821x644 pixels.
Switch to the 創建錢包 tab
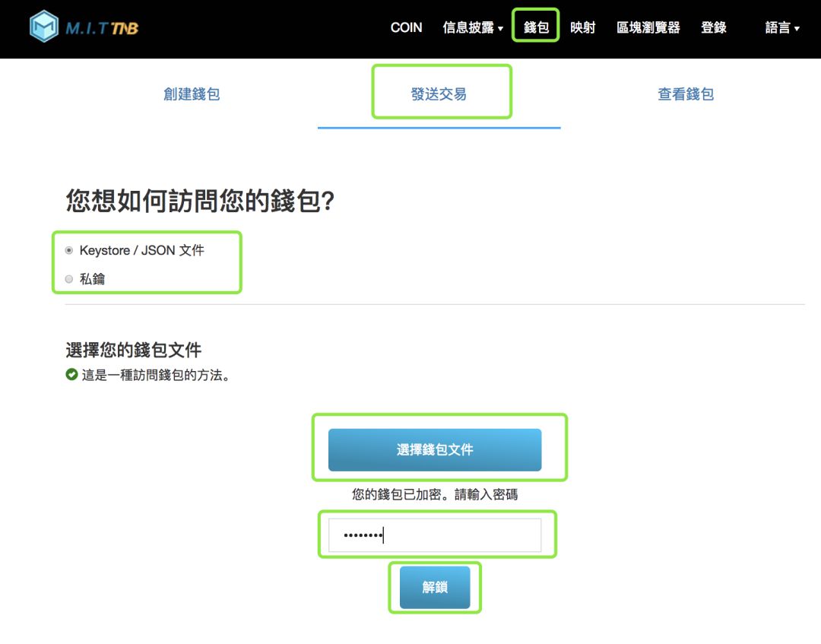pos(191,93)
